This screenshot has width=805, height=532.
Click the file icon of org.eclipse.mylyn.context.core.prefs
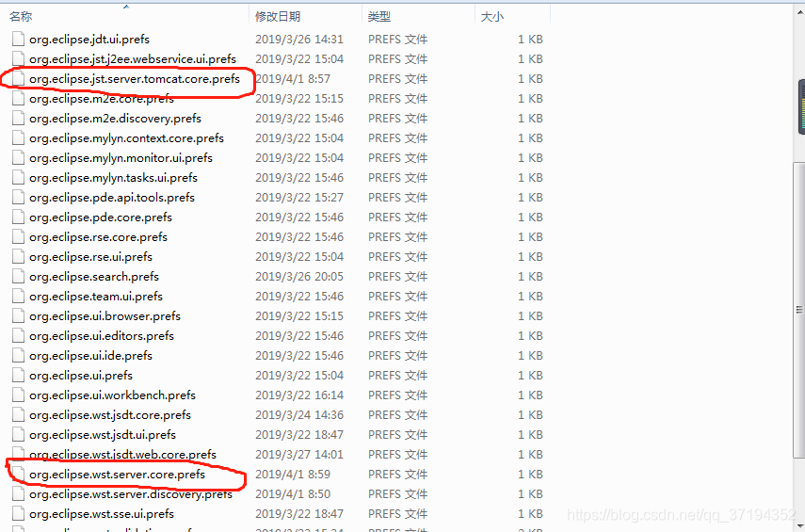[18, 138]
